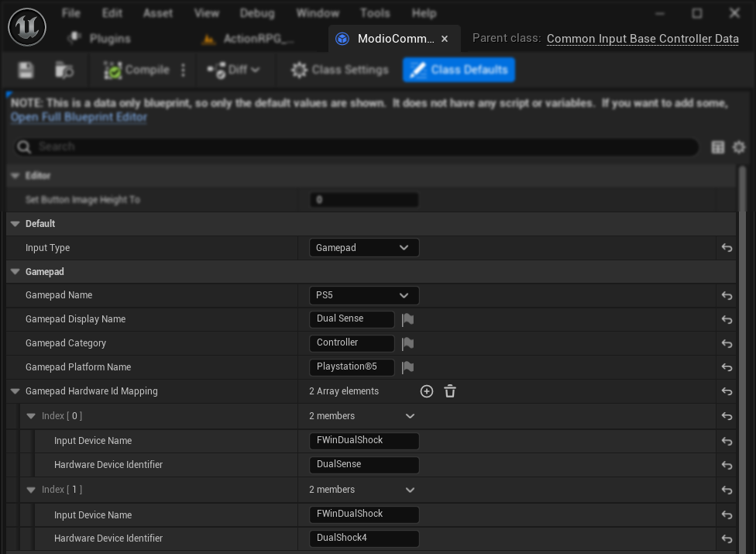This screenshot has width=756, height=554.
Task: Select Class Defaults button
Action: 459,70
